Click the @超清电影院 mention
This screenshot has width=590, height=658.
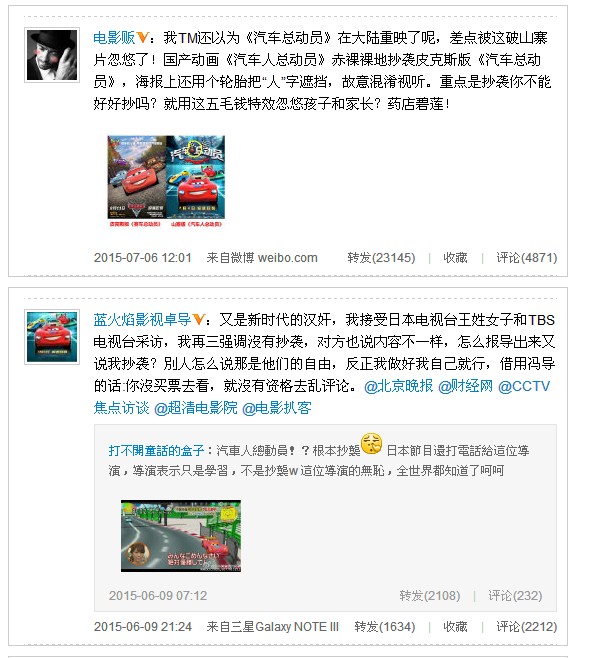(x=196, y=408)
